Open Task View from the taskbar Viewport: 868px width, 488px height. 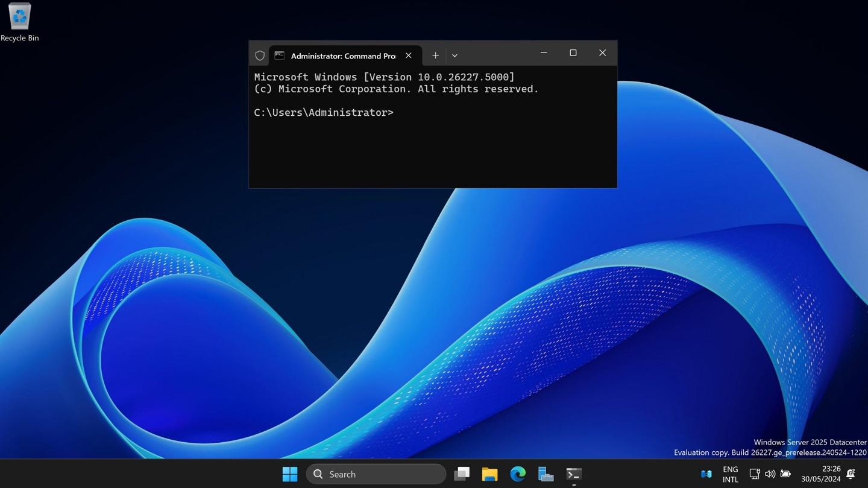coord(462,474)
